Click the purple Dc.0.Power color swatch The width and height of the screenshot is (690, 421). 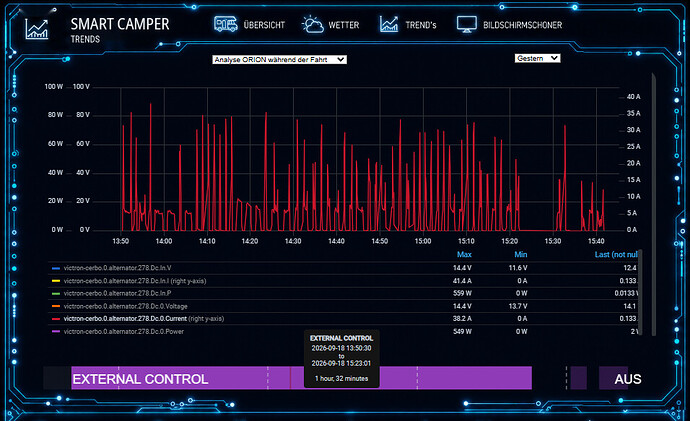tap(56, 331)
